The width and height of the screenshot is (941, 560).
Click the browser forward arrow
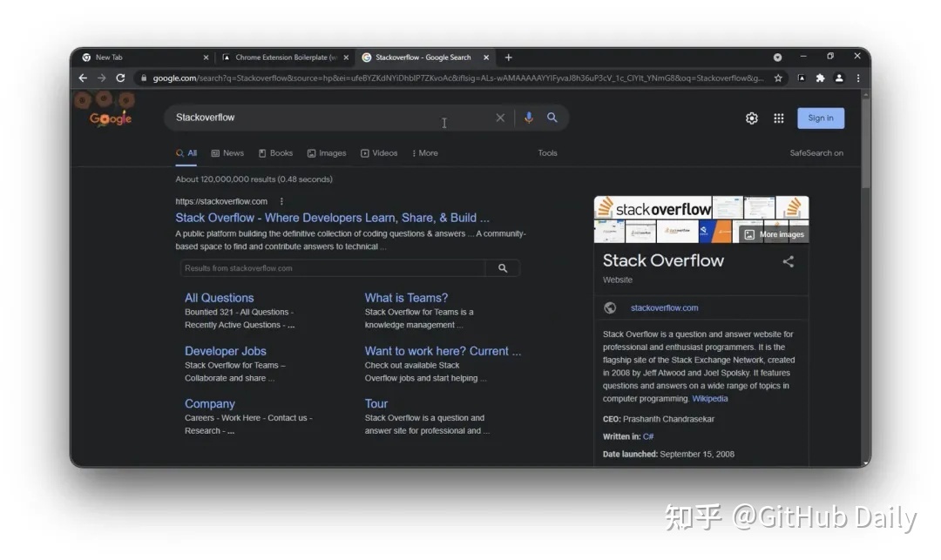(101, 78)
